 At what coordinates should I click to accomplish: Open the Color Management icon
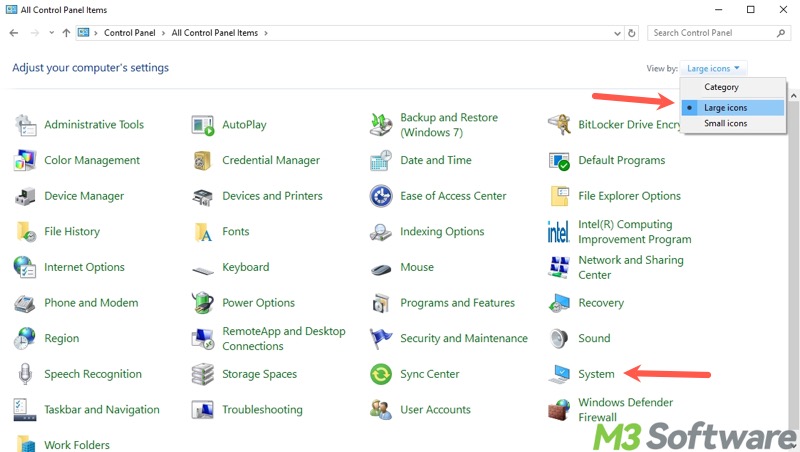point(25,161)
